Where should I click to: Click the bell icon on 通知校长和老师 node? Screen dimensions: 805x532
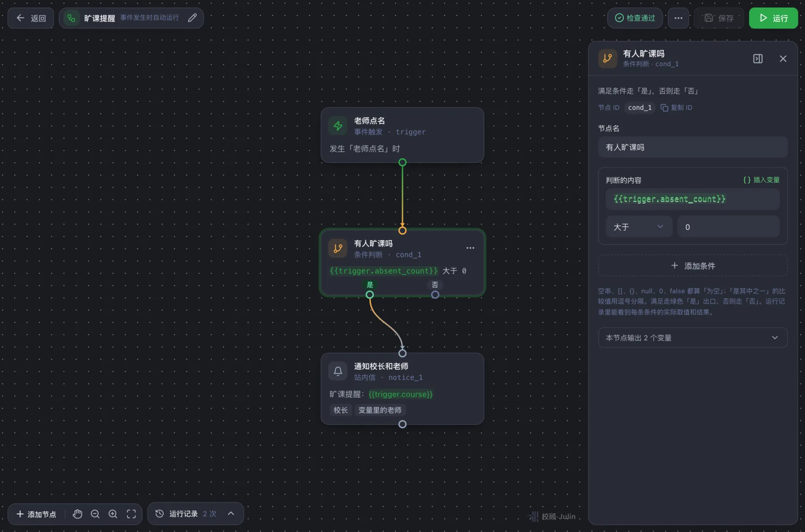[x=338, y=371]
